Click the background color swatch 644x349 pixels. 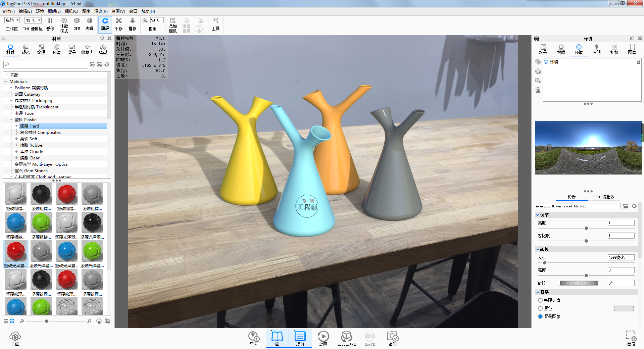624,308
